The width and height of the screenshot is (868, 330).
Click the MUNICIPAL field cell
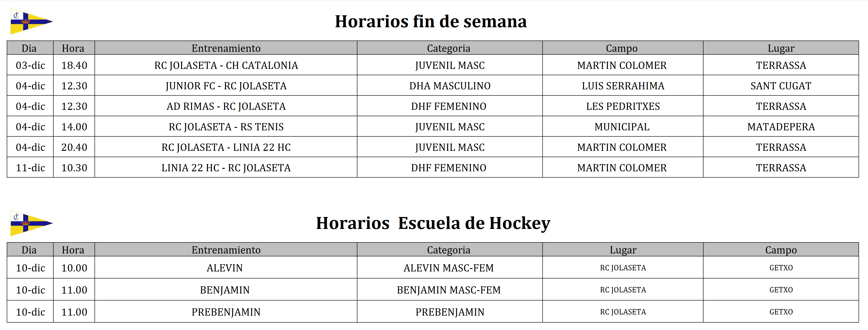pyautogui.click(x=622, y=127)
